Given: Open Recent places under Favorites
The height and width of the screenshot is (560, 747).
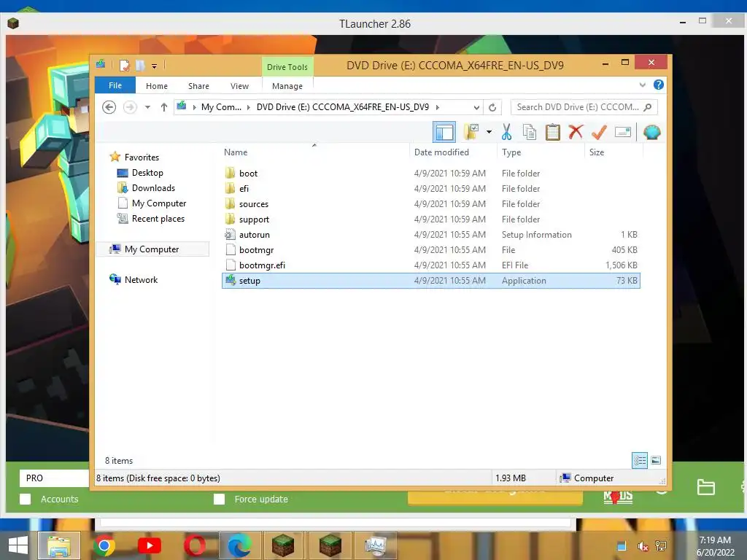Looking at the screenshot, I should 158,219.
